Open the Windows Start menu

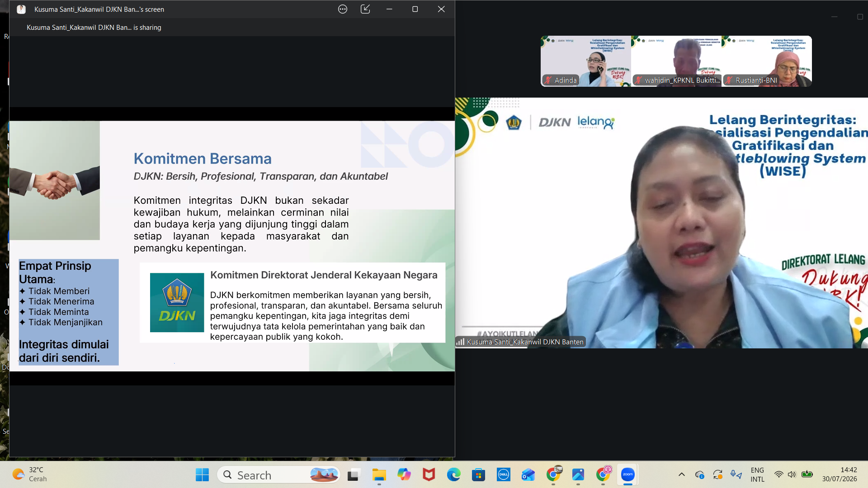coord(202,475)
